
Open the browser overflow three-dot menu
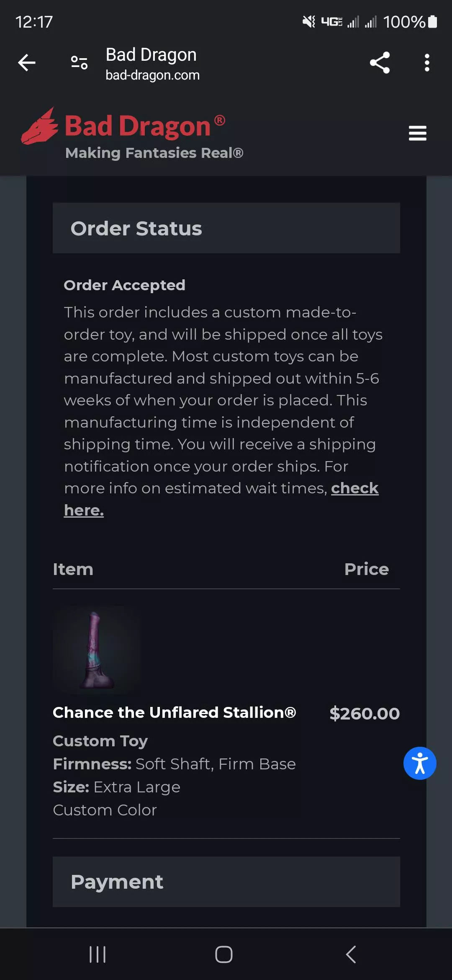427,62
